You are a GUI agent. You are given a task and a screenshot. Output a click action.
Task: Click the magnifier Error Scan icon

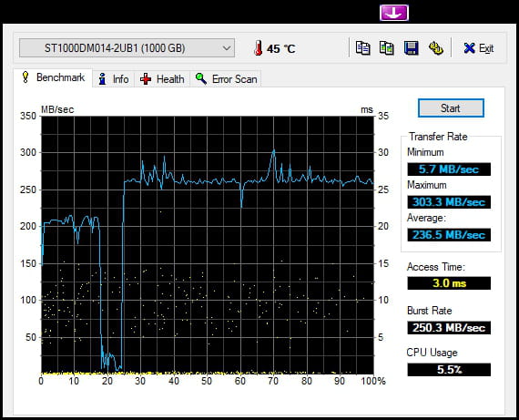click(x=201, y=78)
